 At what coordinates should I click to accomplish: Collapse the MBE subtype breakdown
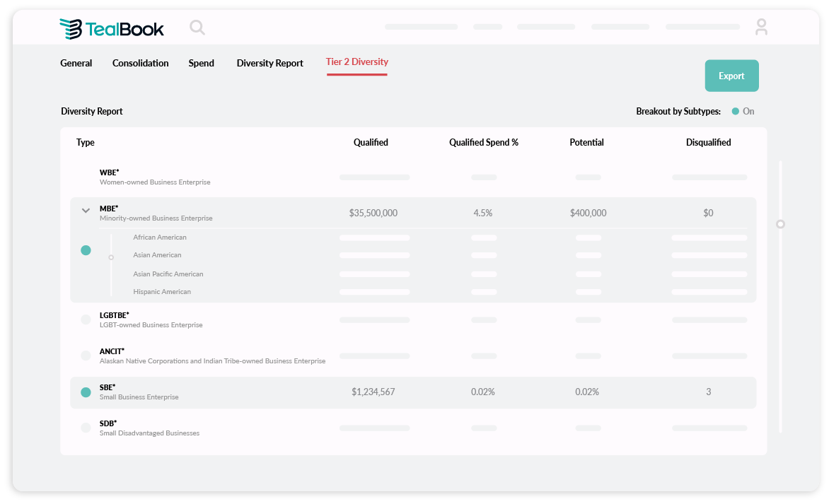tap(86, 210)
